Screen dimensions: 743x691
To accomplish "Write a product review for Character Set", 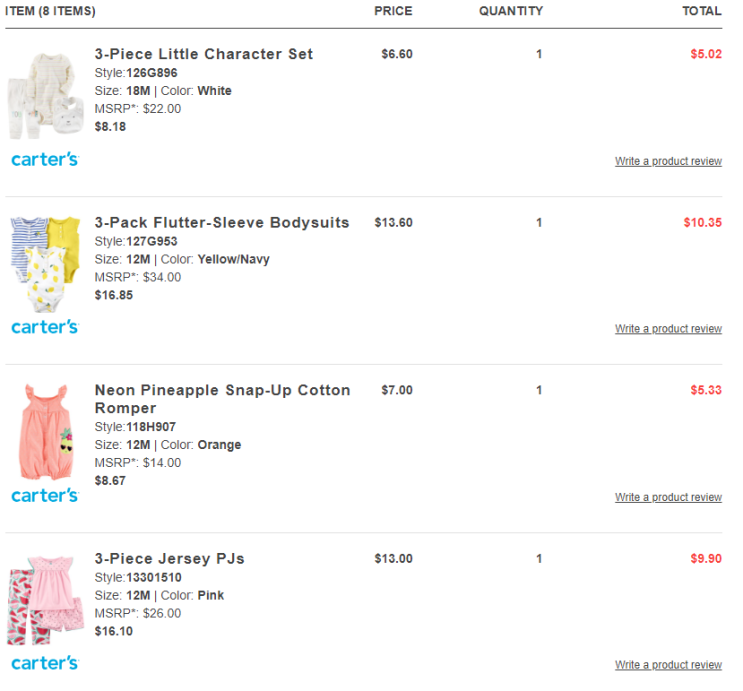I will click(x=668, y=161).
